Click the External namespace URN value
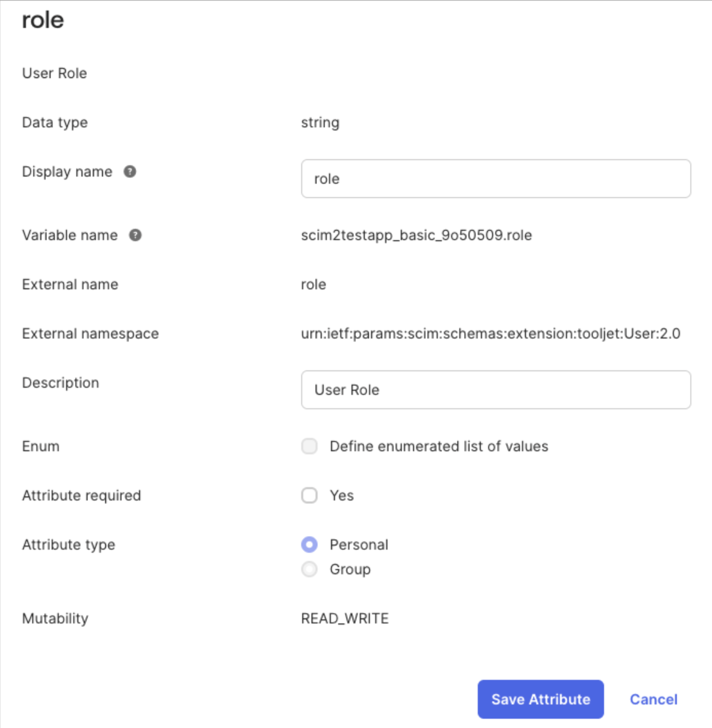 490,334
